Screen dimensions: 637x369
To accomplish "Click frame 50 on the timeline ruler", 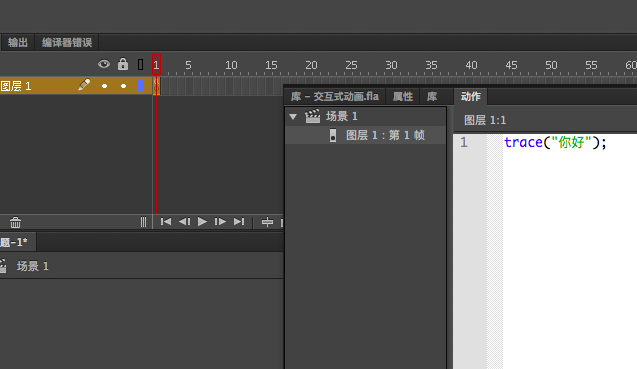I will click(x=551, y=65).
